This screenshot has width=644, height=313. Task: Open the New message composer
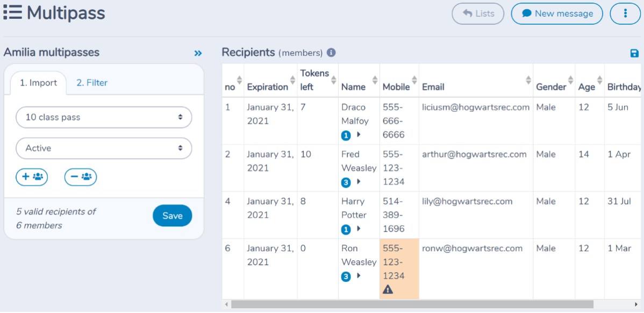557,13
